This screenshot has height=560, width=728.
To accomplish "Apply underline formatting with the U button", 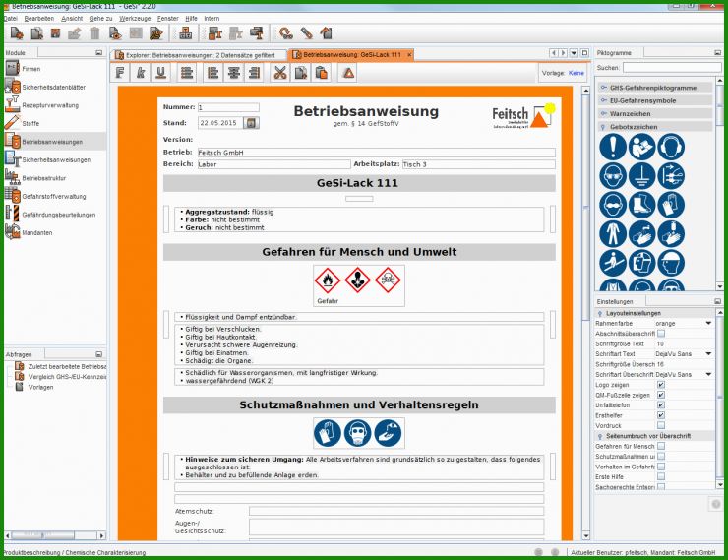I will coord(161,73).
